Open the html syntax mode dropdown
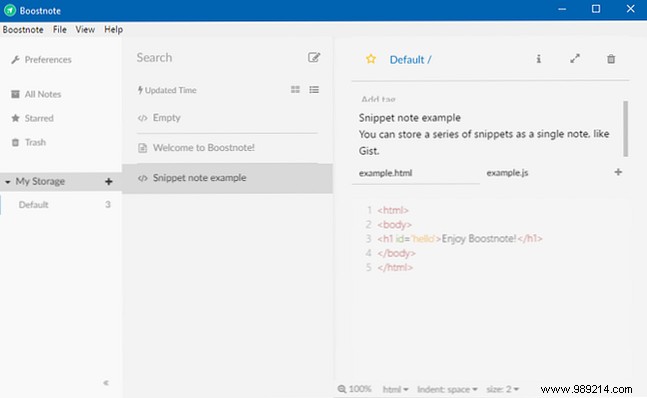Screen dimensions: 647x398 coord(395,389)
